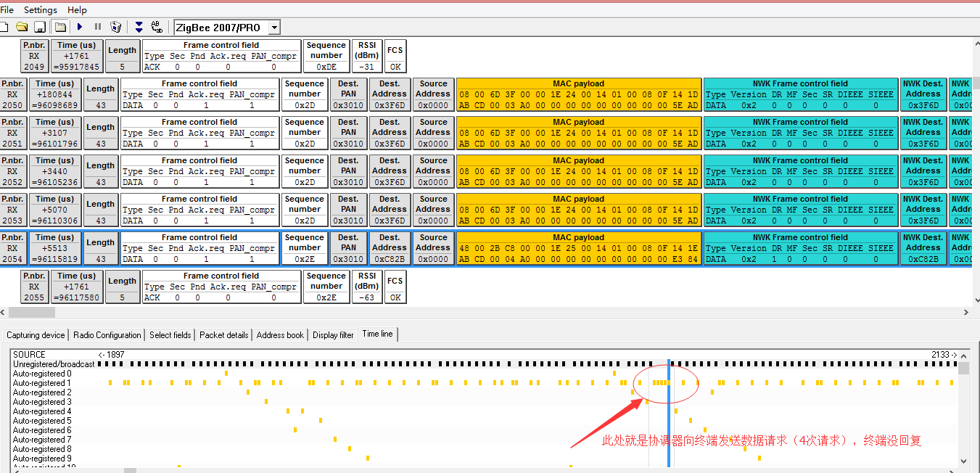Image resolution: width=980 pixels, height=473 pixels.
Task: Clear captured packets with the trash icon
Action: tap(116, 27)
